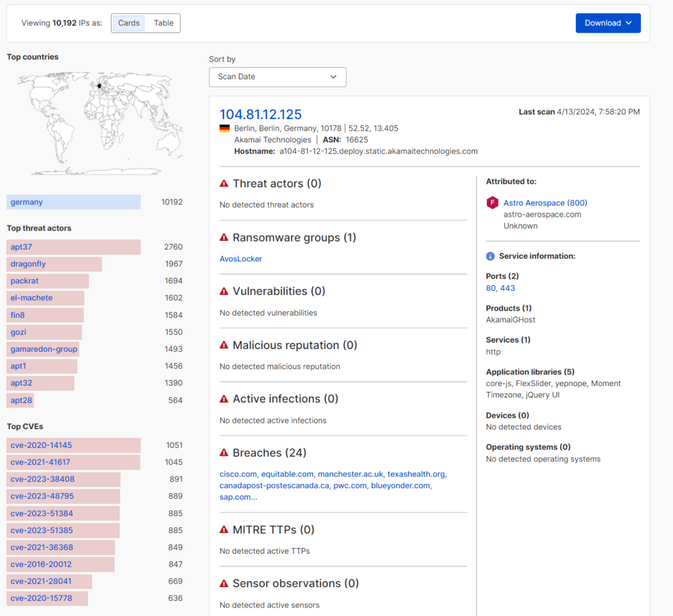Screen dimensions: 673x616
Task: Filter by apt28 threat actor
Action: tap(20, 400)
